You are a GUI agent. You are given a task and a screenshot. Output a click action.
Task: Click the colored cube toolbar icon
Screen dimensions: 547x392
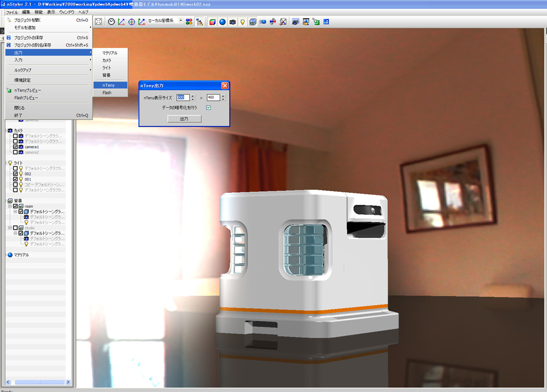[212, 22]
